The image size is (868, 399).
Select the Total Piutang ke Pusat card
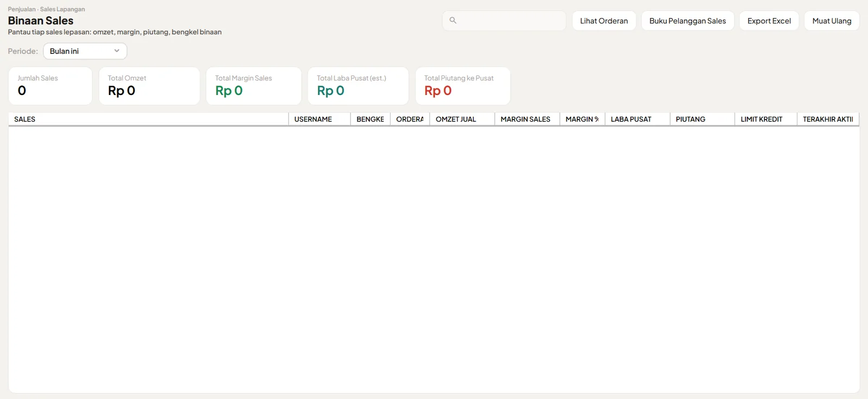click(x=463, y=86)
